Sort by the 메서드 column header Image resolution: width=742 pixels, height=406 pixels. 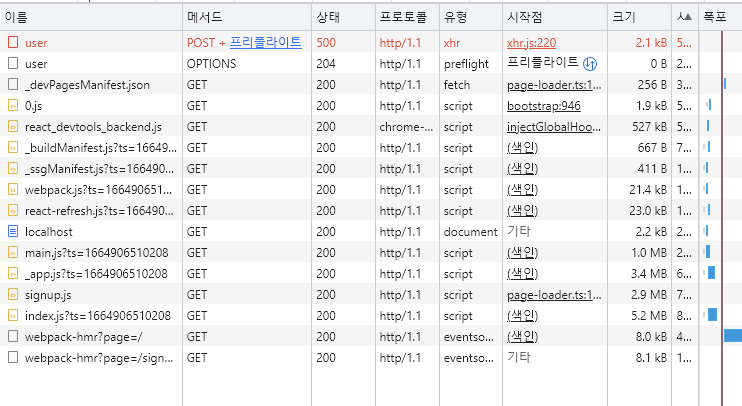point(247,17)
